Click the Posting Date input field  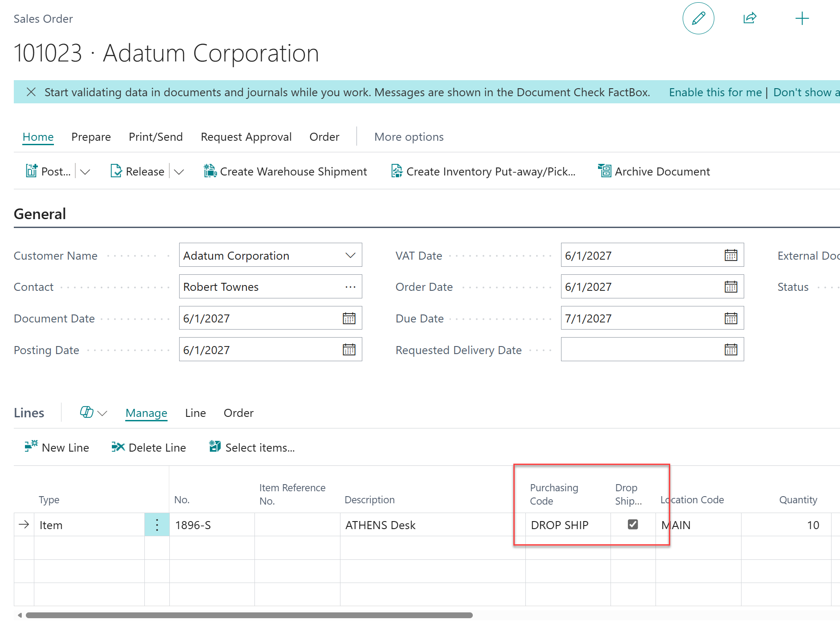click(270, 350)
